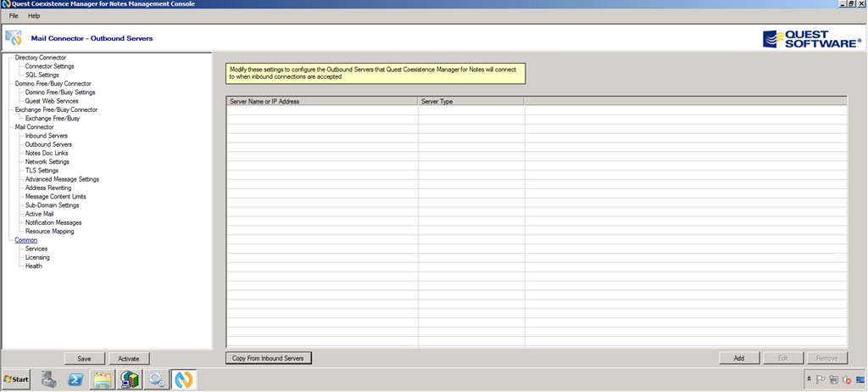Select Directory Connector tree node
This screenshot has height=392, width=868.
(x=41, y=58)
